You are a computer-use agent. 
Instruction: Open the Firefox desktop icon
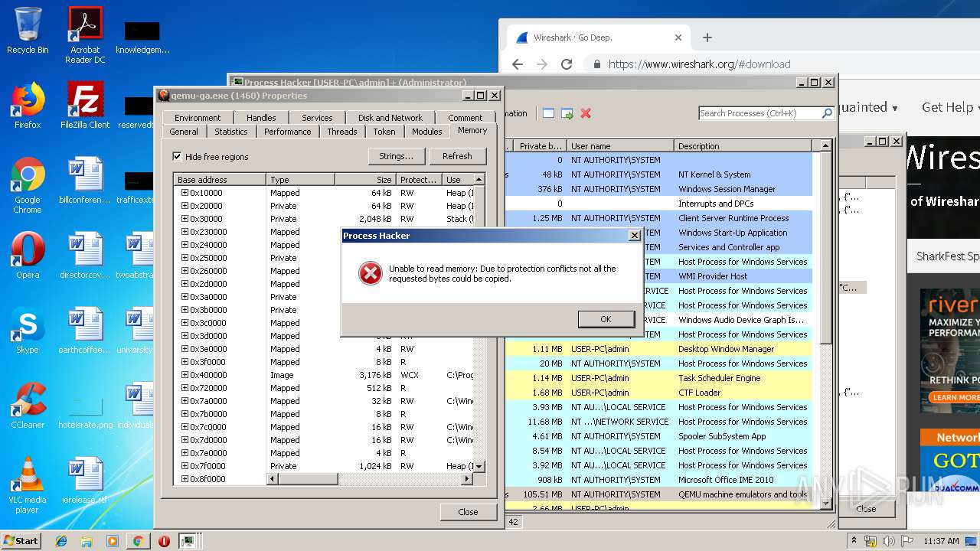coord(28,105)
